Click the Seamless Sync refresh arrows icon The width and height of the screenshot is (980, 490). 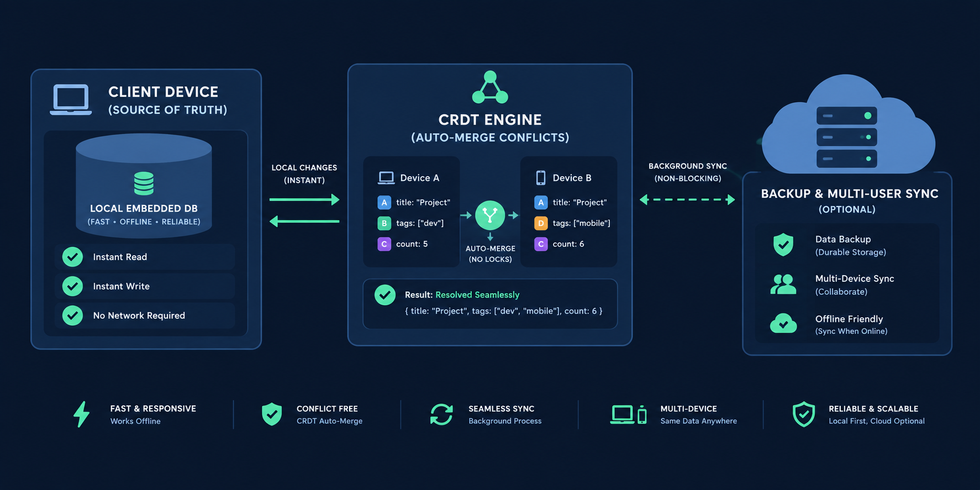441,414
